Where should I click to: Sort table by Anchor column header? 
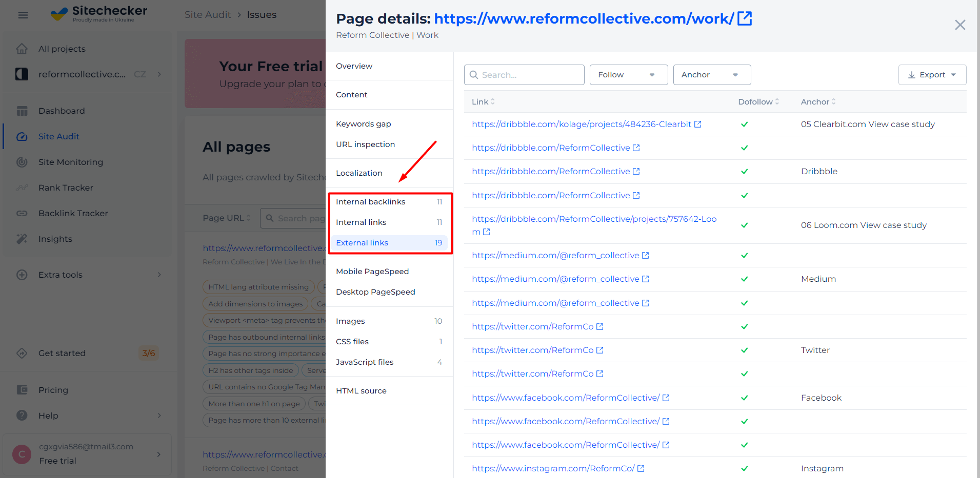(818, 101)
